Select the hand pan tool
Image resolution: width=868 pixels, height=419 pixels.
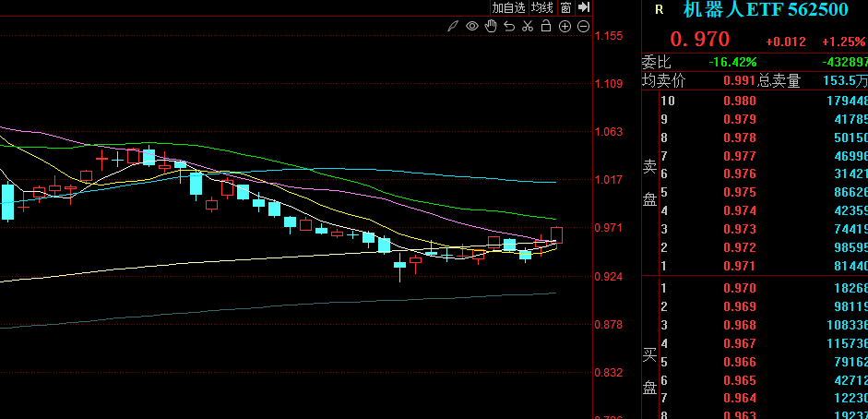click(491, 26)
